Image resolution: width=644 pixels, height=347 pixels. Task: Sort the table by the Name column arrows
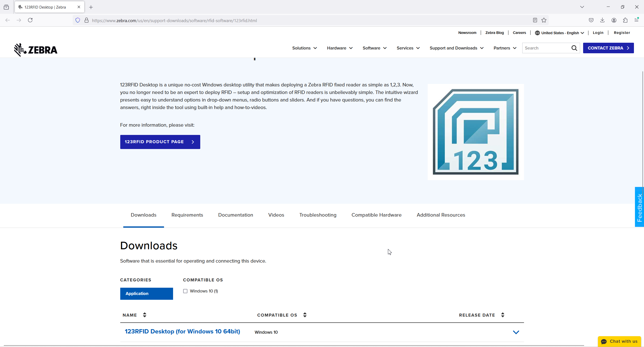144,315
